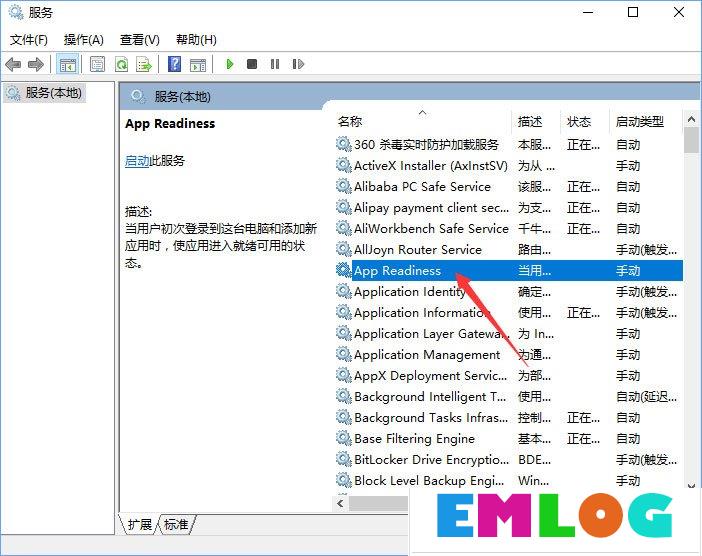Image resolution: width=702 pixels, height=556 pixels.
Task: Open the 操作(A) menu
Action: 84,40
